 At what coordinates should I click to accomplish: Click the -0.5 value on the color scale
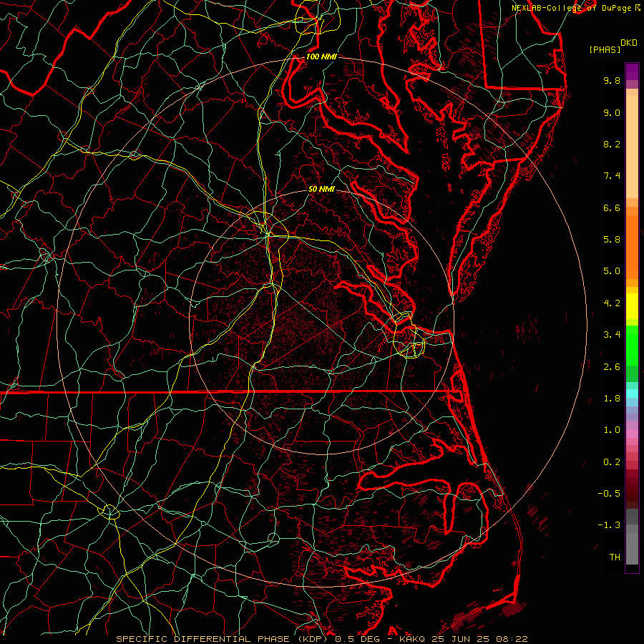tap(609, 494)
